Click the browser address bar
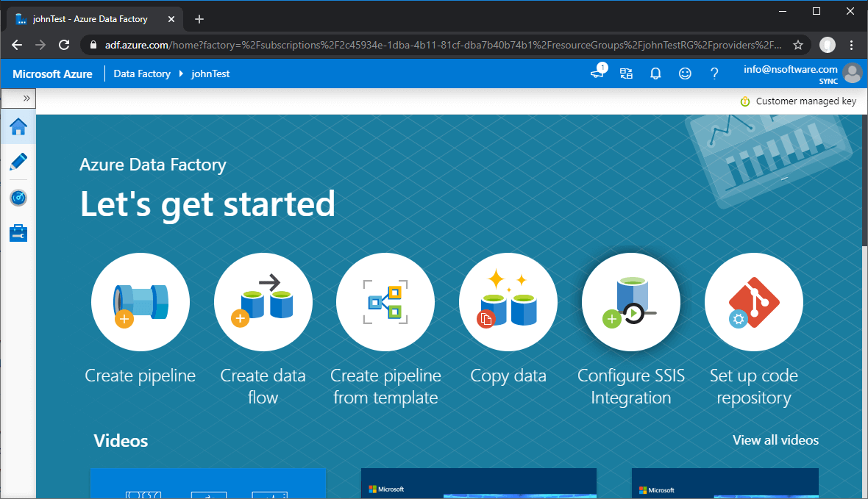This screenshot has height=499, width=868. (x=441, y=45)
